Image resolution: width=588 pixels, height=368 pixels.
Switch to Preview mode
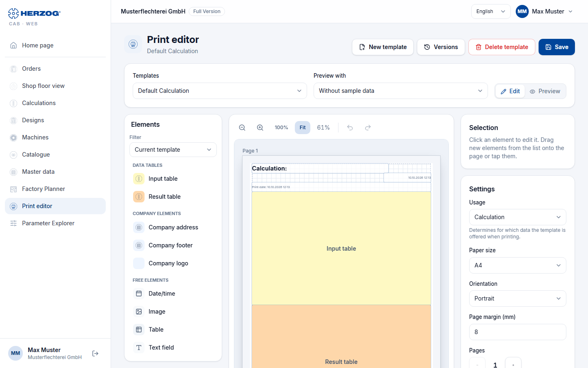click(x=545, y=91)
